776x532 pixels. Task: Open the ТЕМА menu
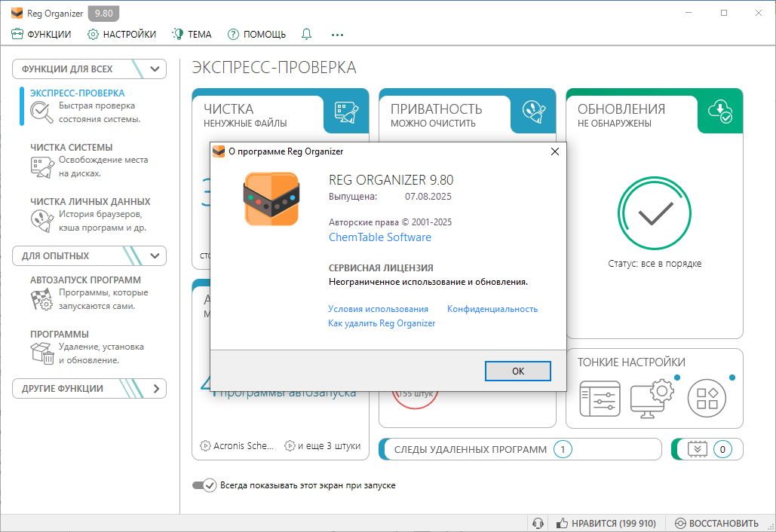191,34
